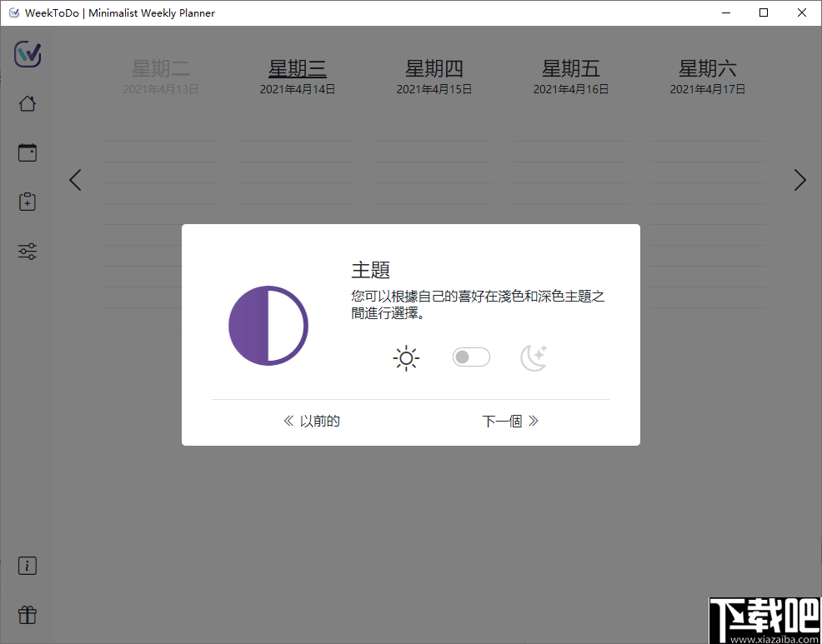This screenshot has height=644, width=822.
Task: Click the app icon in title bar
Action: 14,13
